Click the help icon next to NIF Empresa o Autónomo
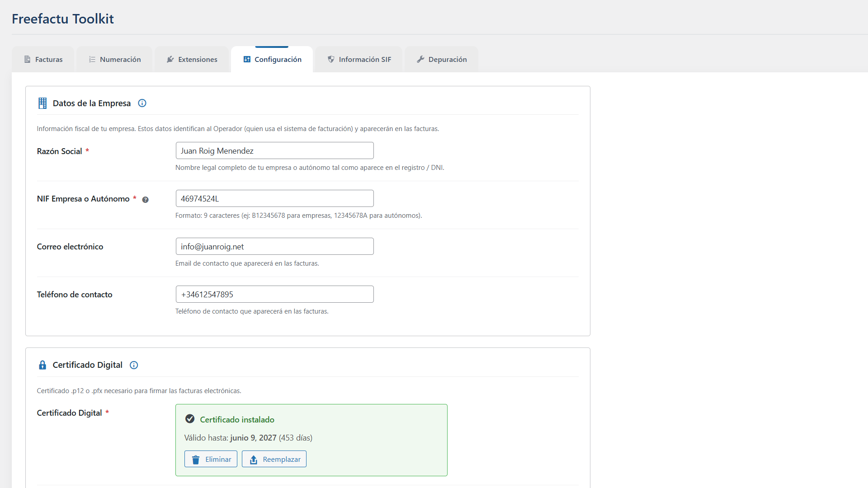 point(146,199)
